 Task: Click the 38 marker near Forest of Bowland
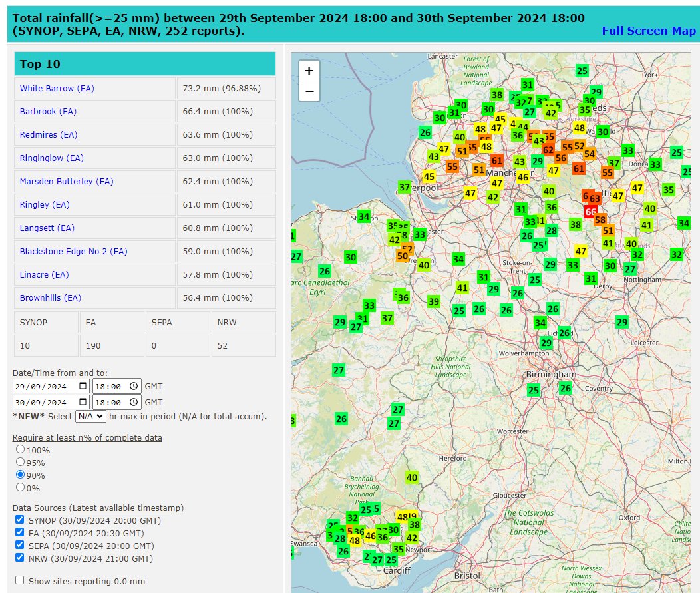pos(497,95)
